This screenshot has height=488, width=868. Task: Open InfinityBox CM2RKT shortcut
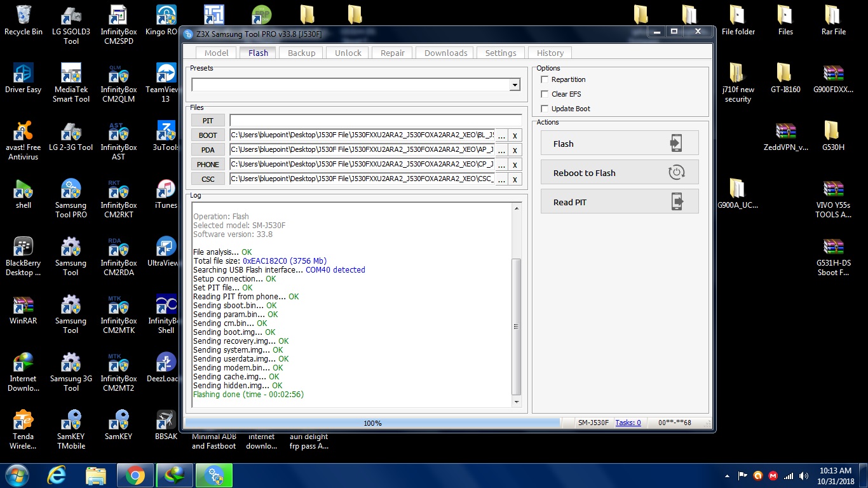(x=118, y=199)
